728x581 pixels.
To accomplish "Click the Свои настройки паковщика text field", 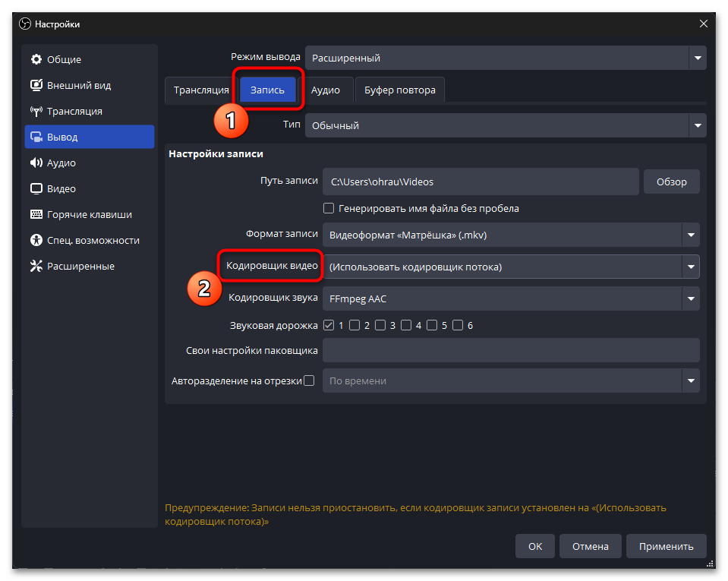I will click(x=510, y=350).
